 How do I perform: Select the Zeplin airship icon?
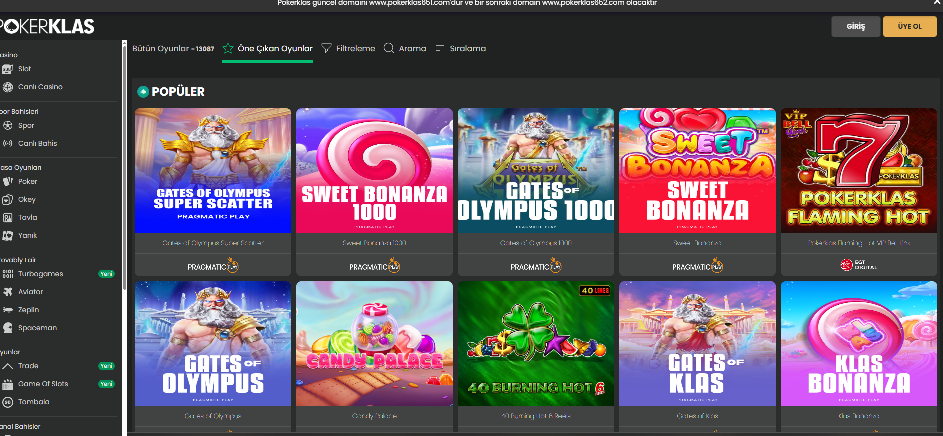point(7,310)
